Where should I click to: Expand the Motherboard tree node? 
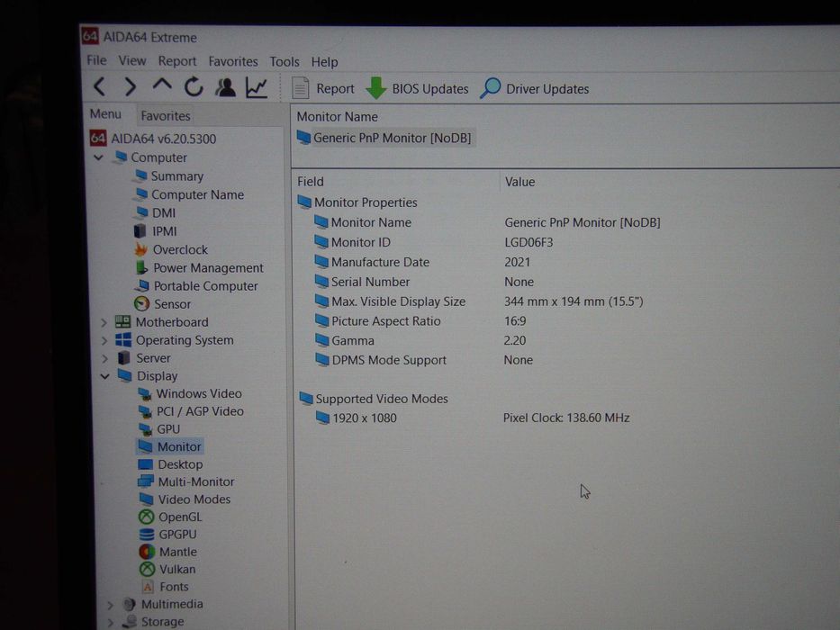104,322
